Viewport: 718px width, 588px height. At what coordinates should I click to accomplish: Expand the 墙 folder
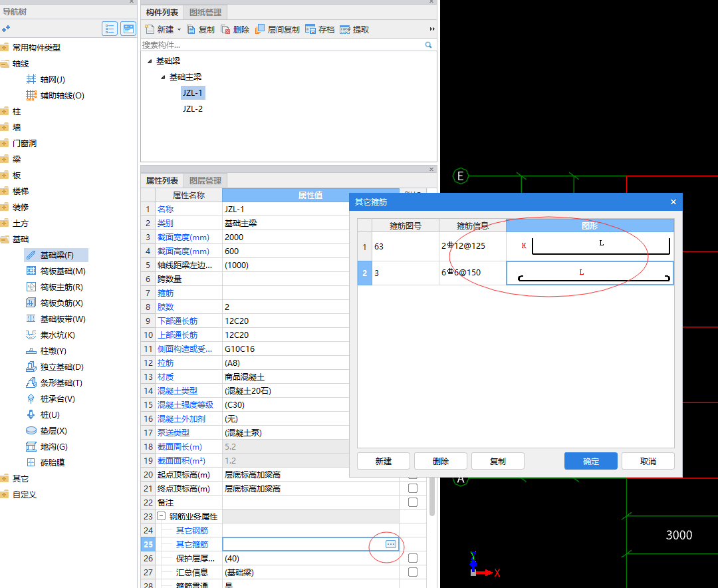(5, 128)
